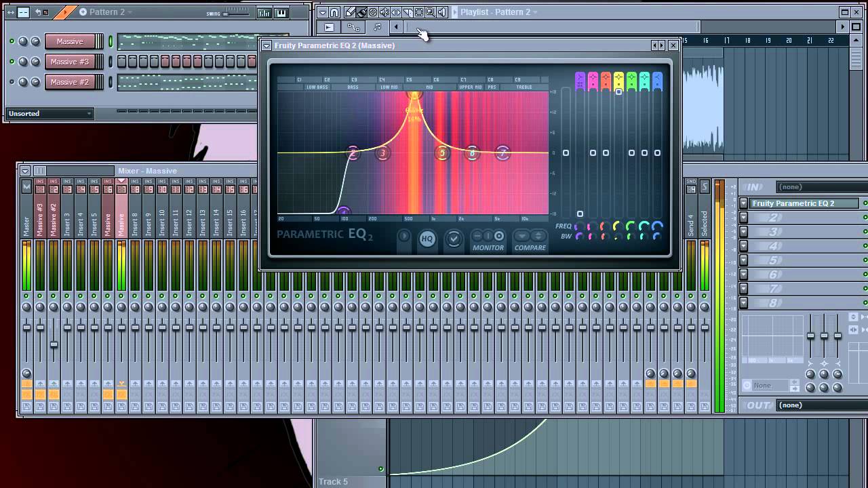Viewport: 868px width, 488px height.
Task: Mute the Massive channel LED in sequencer
Action: (12, 41)
